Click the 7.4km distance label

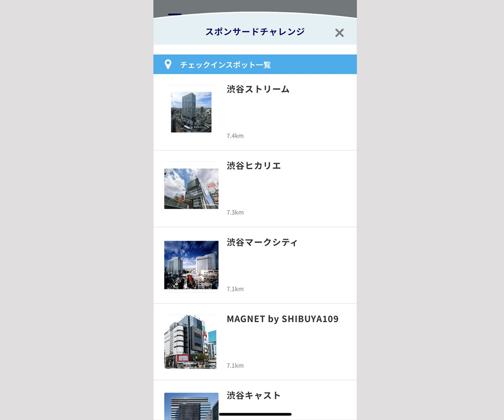(x=235, y=136)
